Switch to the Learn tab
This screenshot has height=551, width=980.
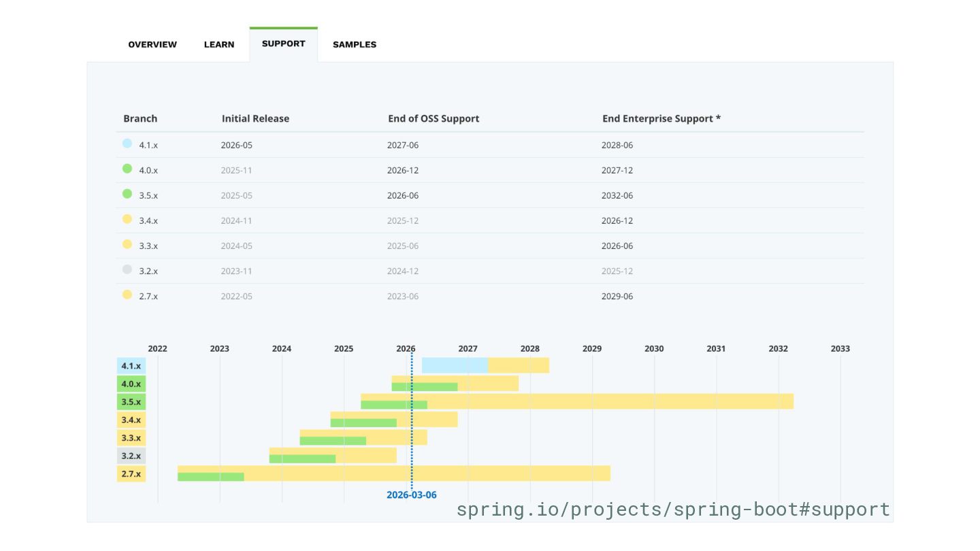pyautogui.click(x=219, y=45)
